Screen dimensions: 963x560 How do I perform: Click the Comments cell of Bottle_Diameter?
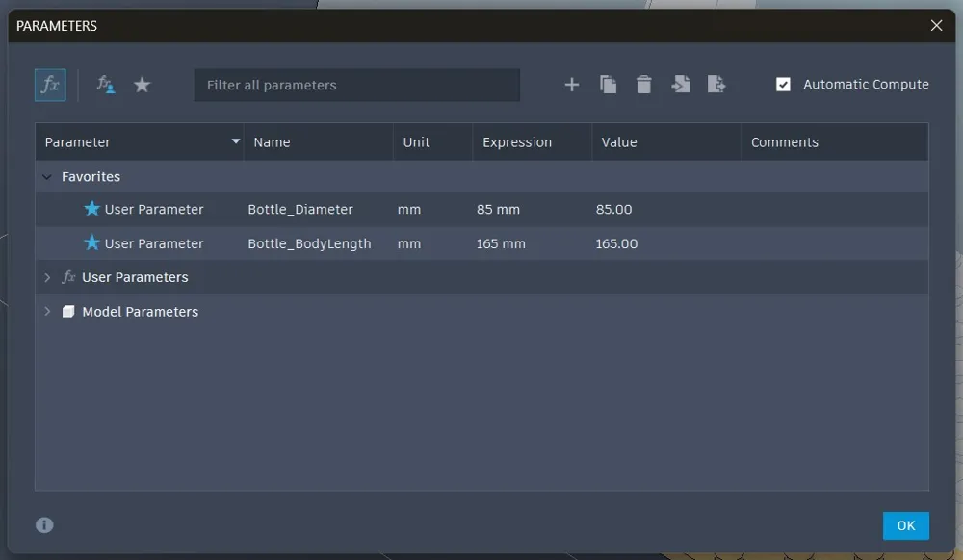point(835,209)
